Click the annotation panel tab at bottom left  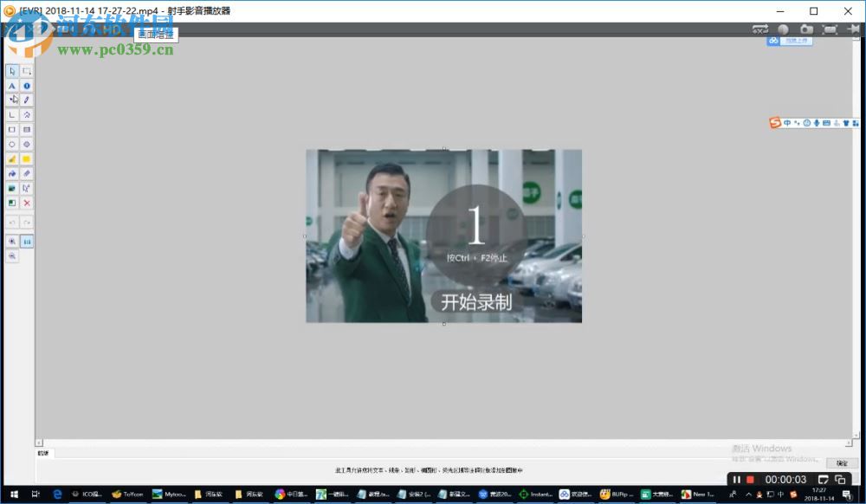42,453
